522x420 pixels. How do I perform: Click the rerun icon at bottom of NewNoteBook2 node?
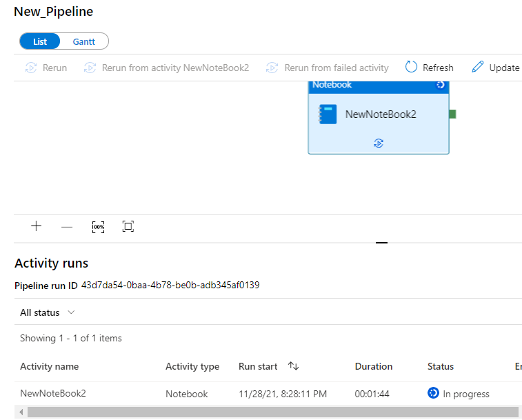pos(379,143)
